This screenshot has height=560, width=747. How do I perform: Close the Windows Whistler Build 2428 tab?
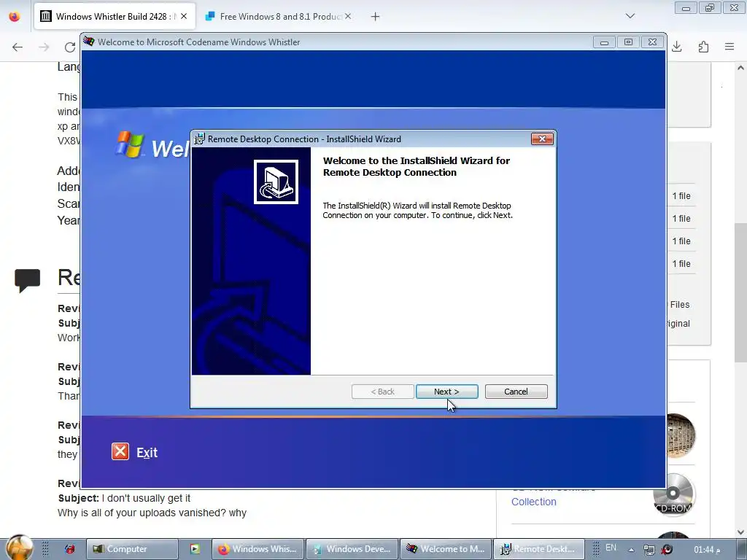[184, 17]
